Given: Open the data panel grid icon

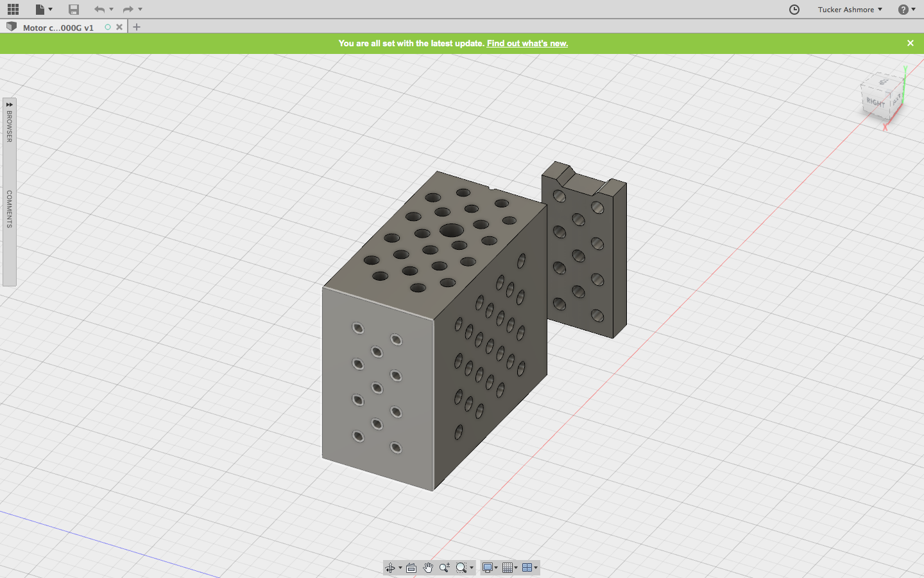Looking at the screenshot, I should (13, 9).
